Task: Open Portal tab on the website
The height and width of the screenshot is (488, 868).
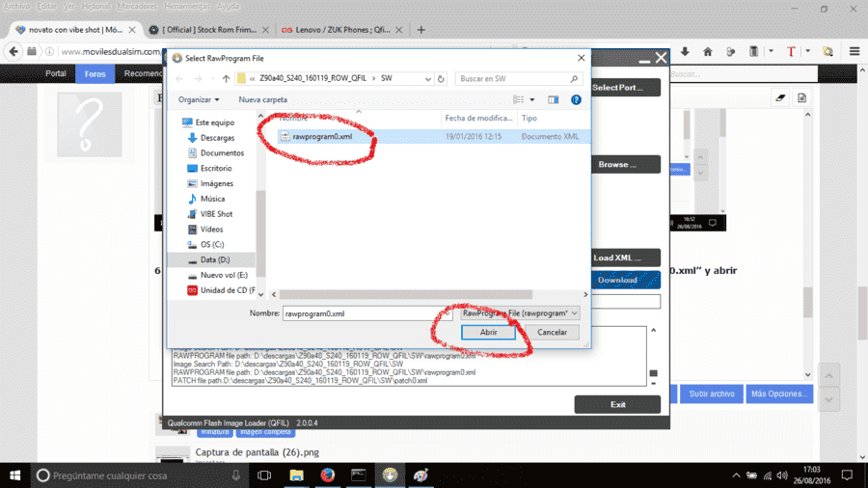Action: point(55,73)
